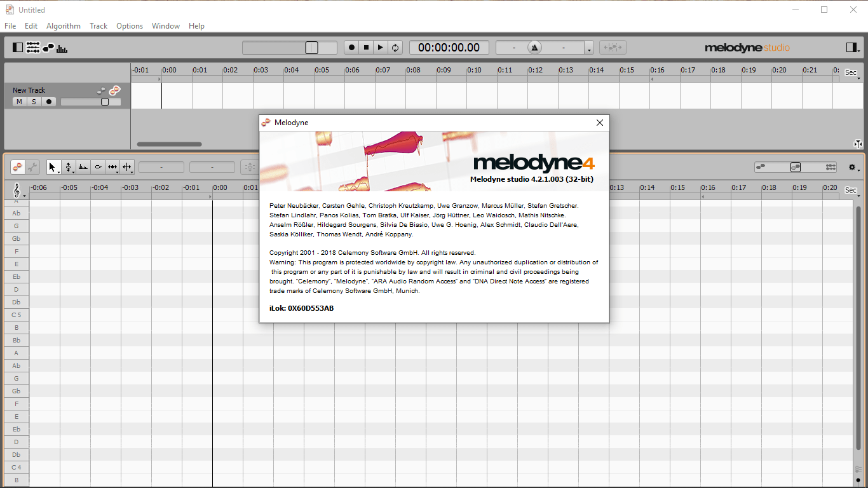Click the iLok: 0X60D553AB text

click(302, 308)
